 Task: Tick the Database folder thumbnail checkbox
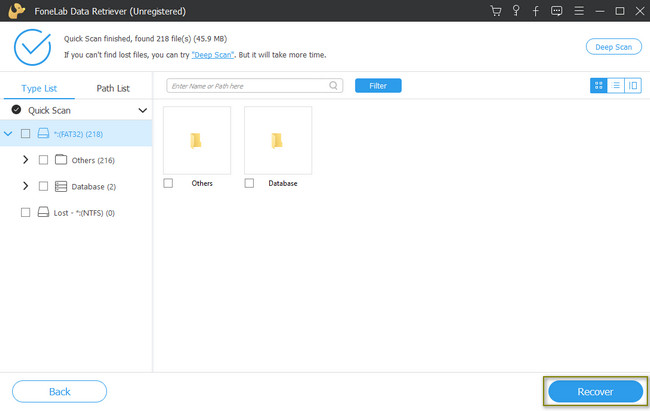click(x=249, y=183)
